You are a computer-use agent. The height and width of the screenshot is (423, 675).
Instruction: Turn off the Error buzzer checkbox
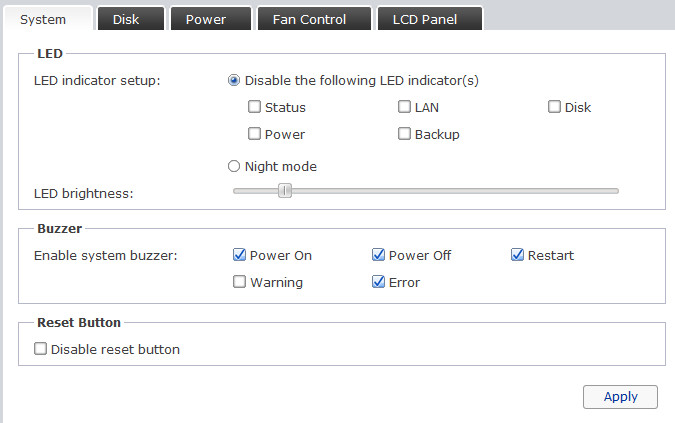pos(379,282)
